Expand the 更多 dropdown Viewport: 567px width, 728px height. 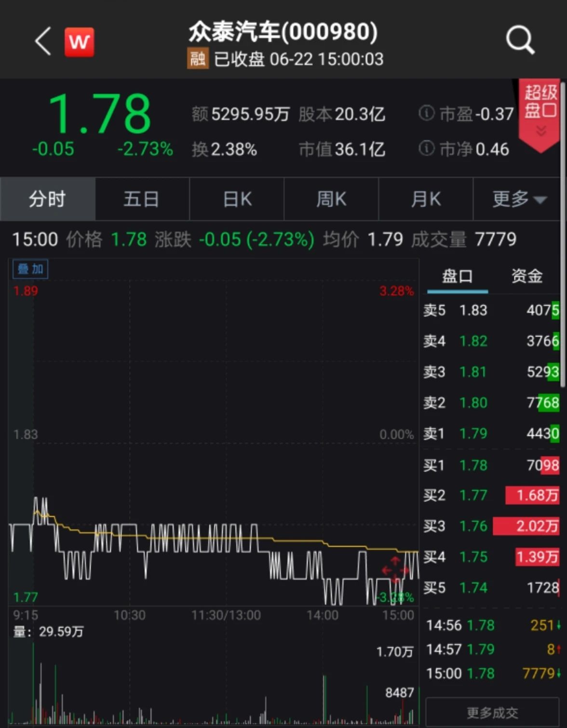519,199
